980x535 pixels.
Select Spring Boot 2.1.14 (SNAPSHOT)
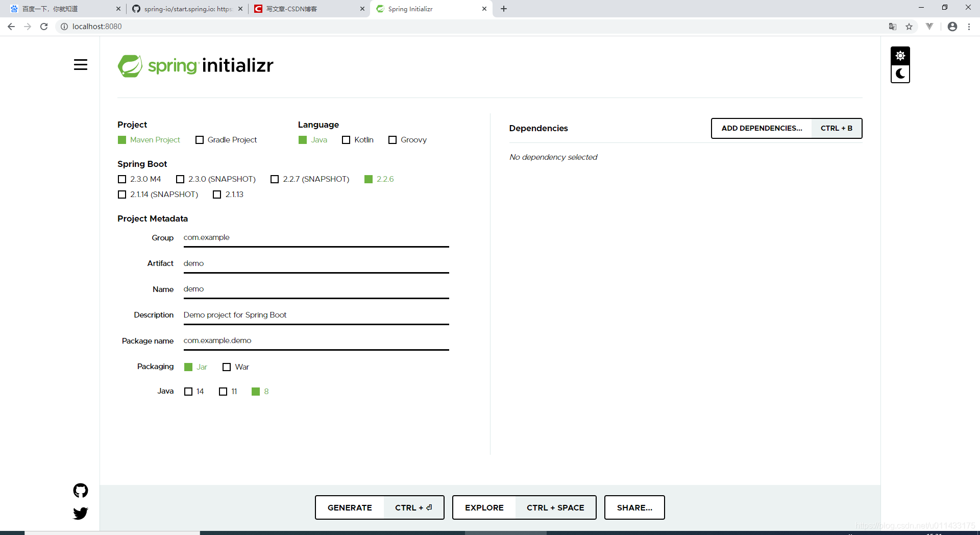coord(158,194)
